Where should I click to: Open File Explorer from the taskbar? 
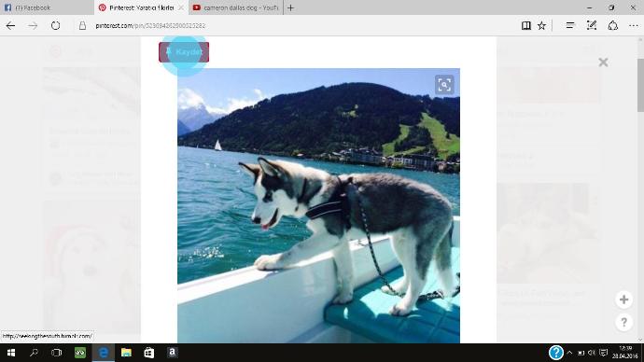pos(126,353)
